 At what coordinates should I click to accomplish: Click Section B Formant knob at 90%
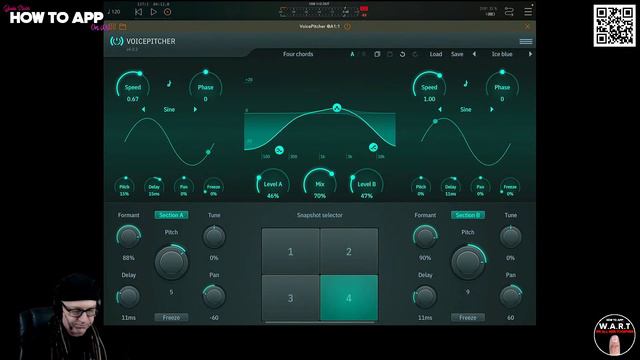[x=425, y=237]
